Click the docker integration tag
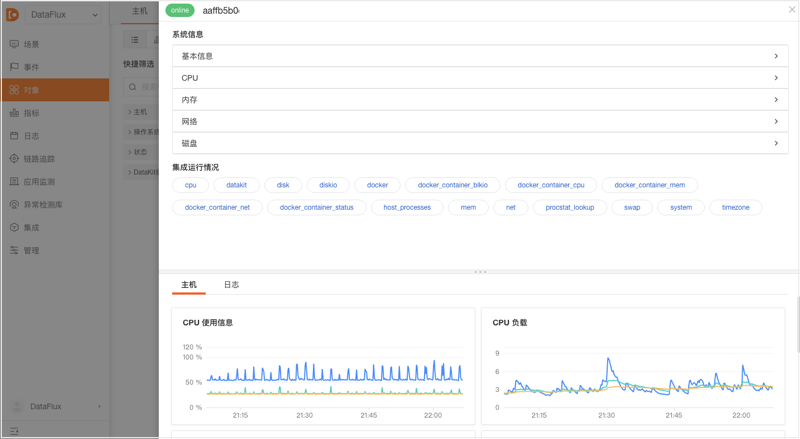Screen dimensions: 800x439 tap(378, 185)
